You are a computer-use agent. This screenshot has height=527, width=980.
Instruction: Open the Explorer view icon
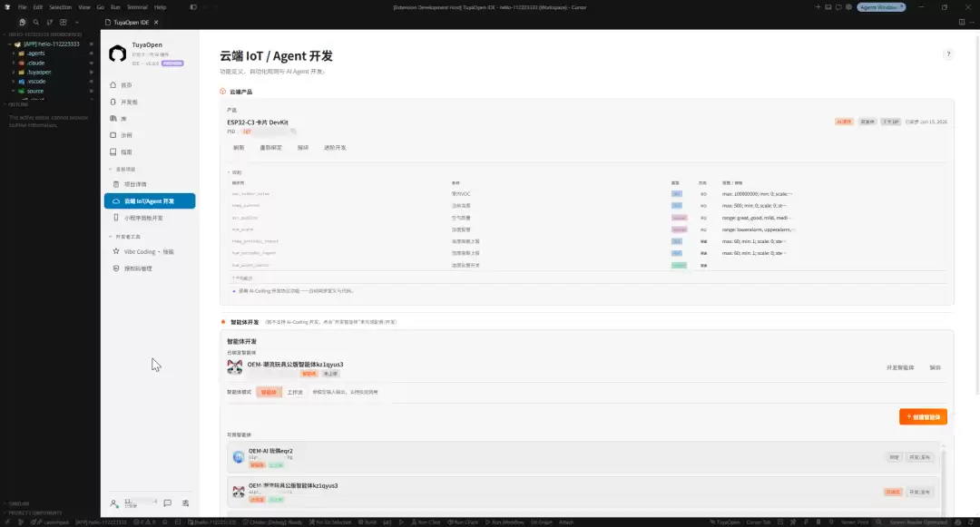pos(23,22)
